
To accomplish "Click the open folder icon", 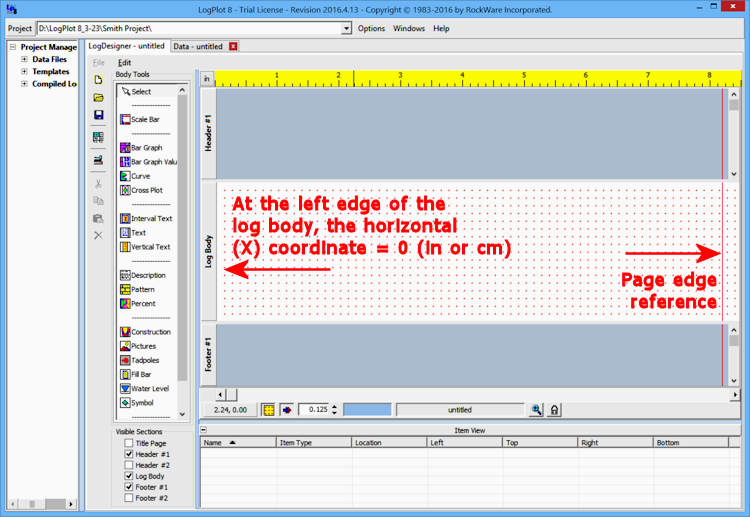I will [98, 97].
